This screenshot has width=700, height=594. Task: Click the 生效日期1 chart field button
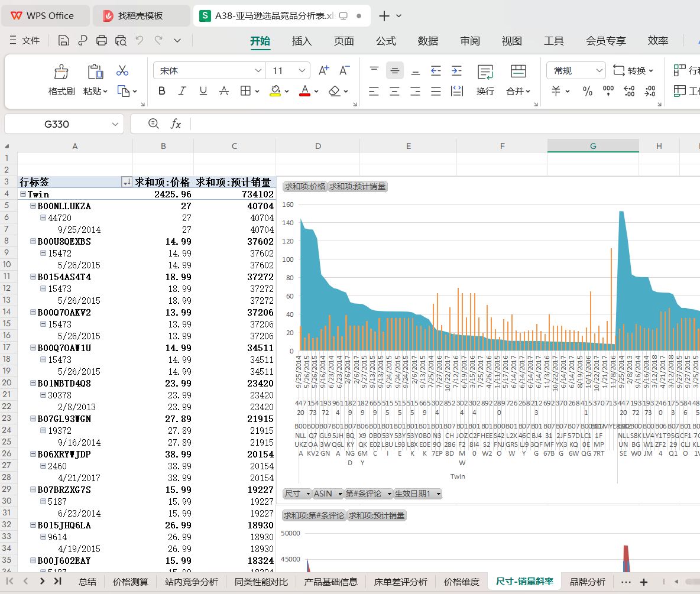(417, 494)
